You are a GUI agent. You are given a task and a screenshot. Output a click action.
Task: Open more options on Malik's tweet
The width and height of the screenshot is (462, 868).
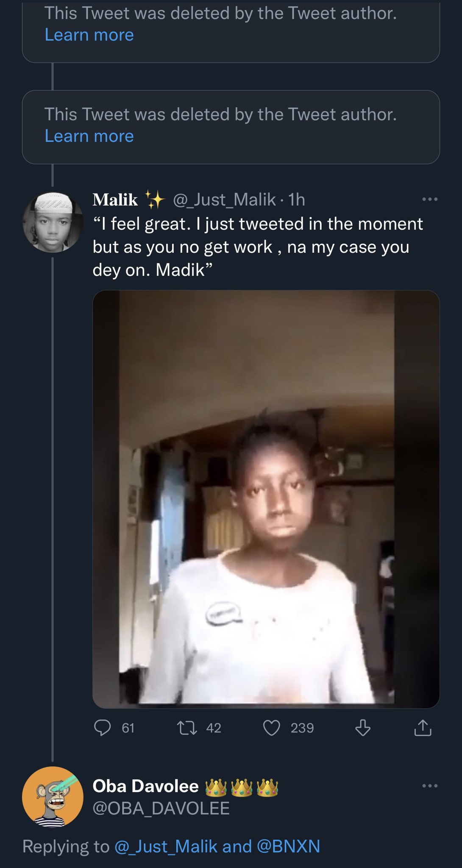click(x=430, y=199)
